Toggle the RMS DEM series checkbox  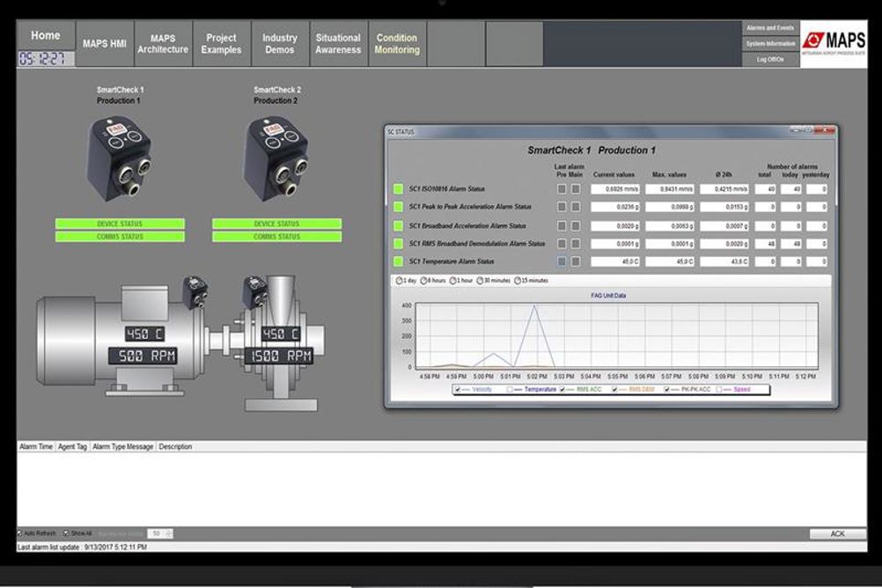point(614,389)
